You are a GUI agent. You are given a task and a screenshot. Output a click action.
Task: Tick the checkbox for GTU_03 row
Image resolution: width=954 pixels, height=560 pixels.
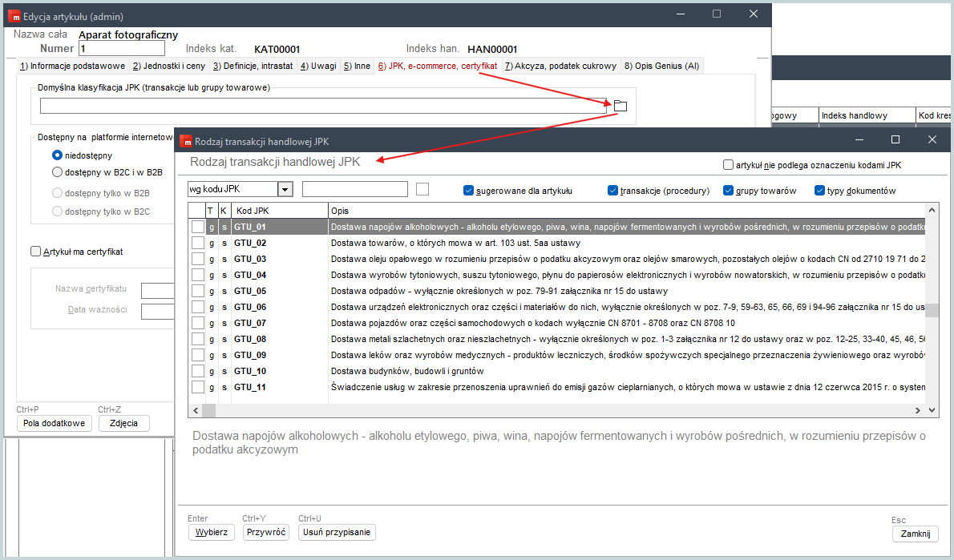(x=197, y=259)
